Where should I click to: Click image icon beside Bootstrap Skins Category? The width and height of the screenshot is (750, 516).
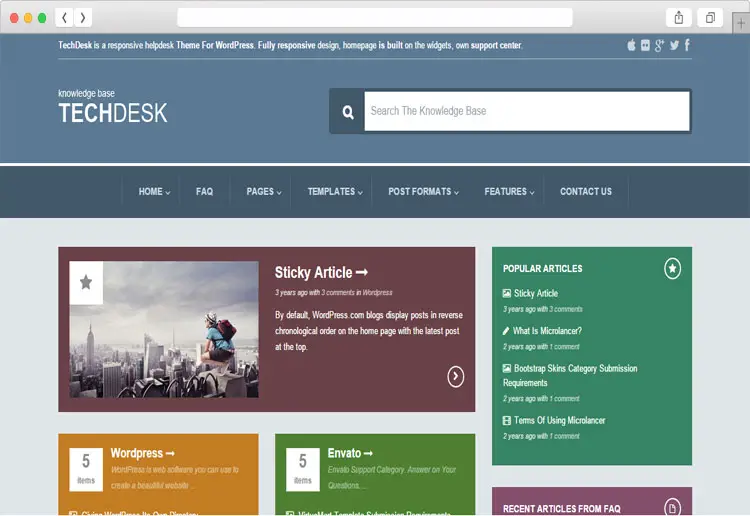(x=507, y=368)
